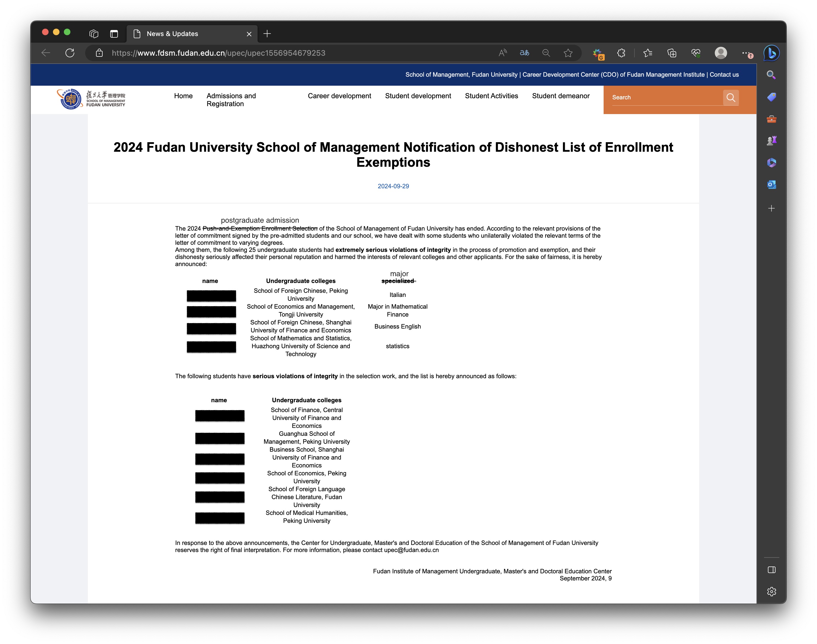Open Student development menu

pos(418,96)
